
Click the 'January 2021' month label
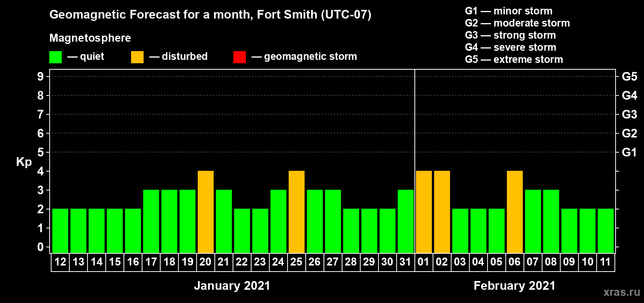pyautogui.click(x=232, y=286)
